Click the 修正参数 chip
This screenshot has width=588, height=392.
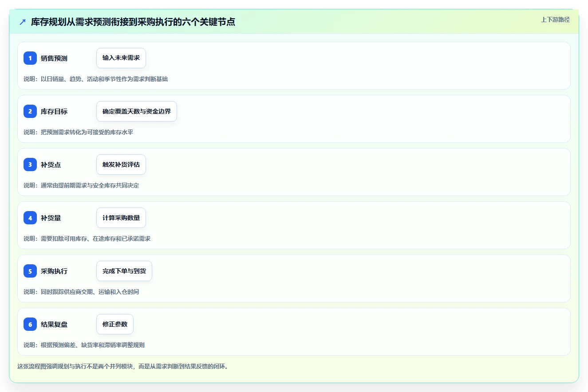115,324
